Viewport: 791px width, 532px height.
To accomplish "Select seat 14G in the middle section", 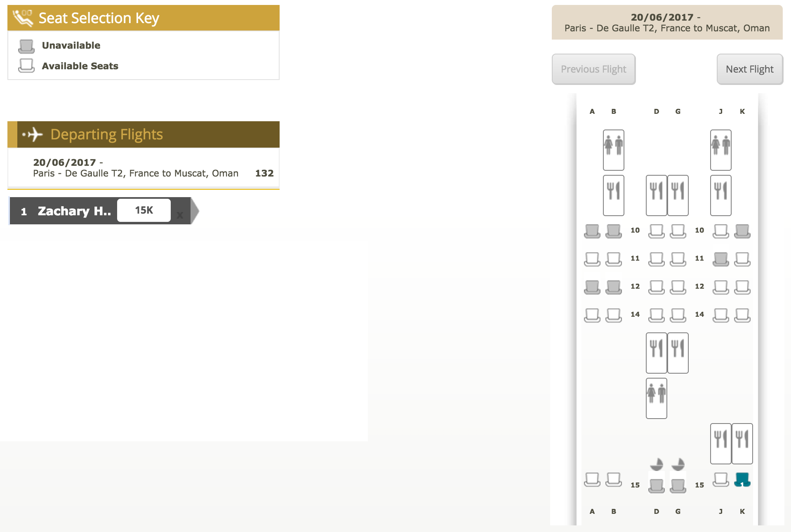I will [678, 315].
